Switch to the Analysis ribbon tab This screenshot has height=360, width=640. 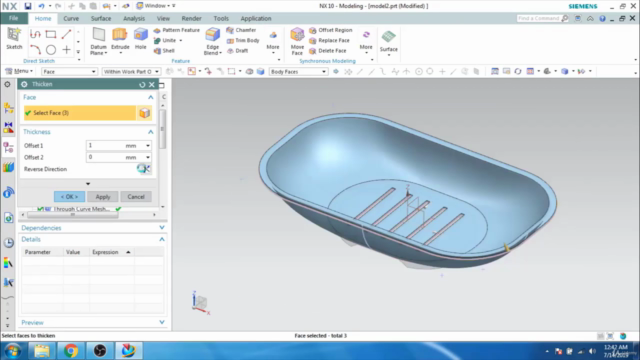[134, 18]
